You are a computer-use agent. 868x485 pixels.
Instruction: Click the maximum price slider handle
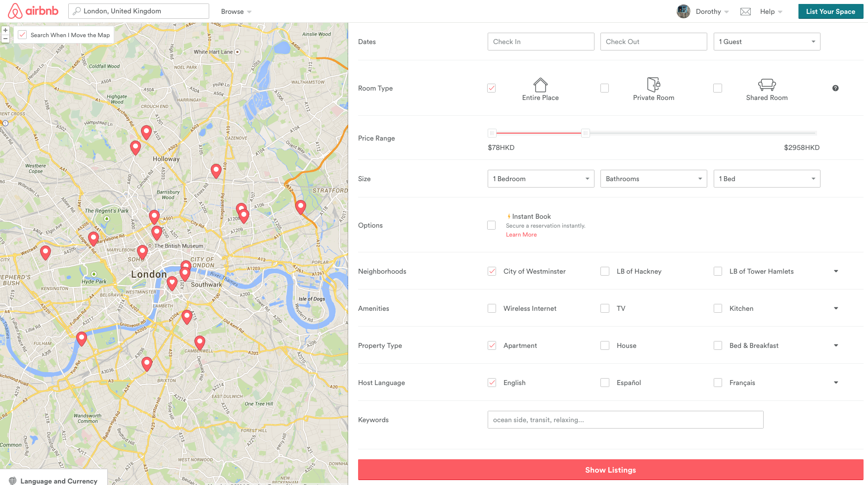[x=586, y=133]
